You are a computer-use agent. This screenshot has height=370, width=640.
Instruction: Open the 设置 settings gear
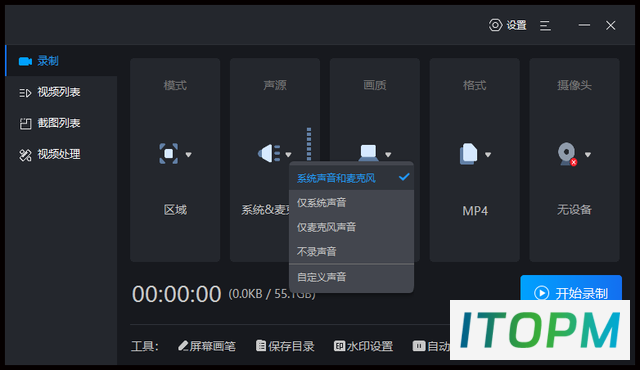(x=507, y=25)
